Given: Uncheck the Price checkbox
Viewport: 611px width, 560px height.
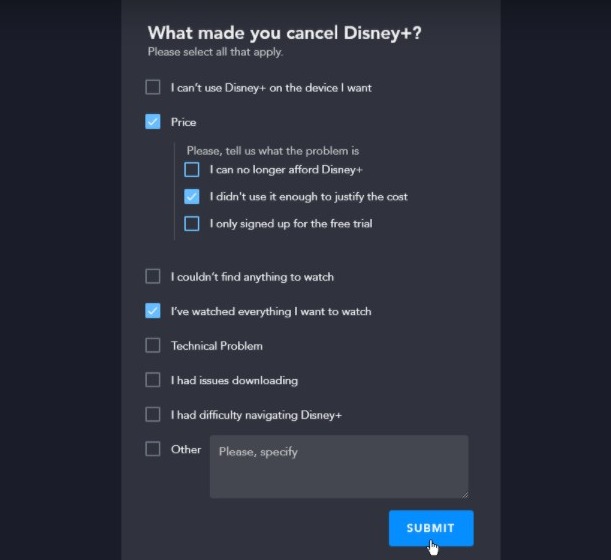Looking at the screenshot, I should [x=153, y=122].
